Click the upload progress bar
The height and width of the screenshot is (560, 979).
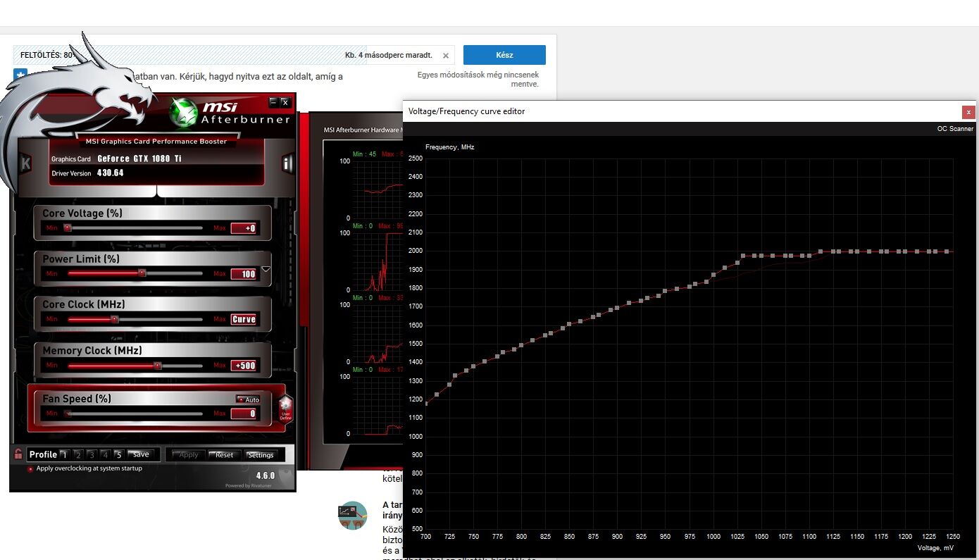(234, 55)
